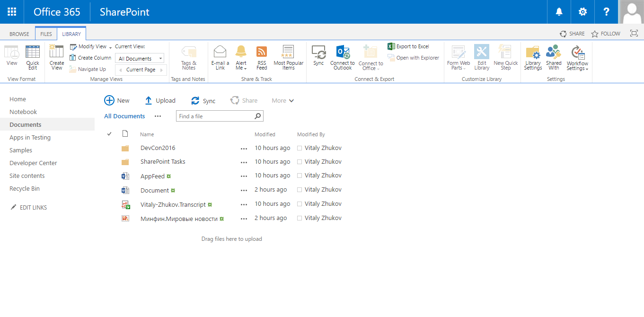
Task: Click the search magnifier icon
Action: [258, 116]
